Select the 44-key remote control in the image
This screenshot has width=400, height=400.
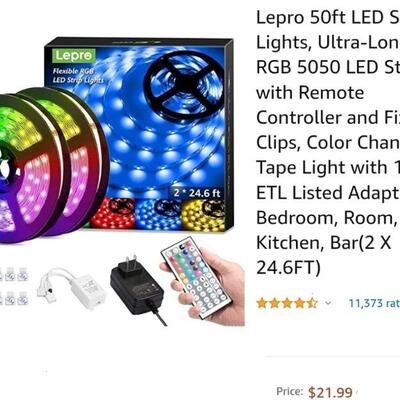[196, 277]
